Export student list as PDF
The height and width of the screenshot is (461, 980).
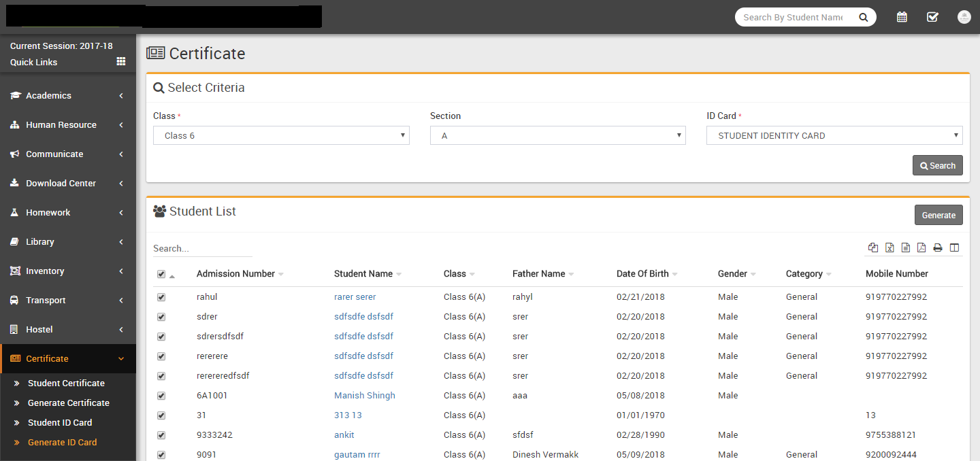(x=921, y=247)
